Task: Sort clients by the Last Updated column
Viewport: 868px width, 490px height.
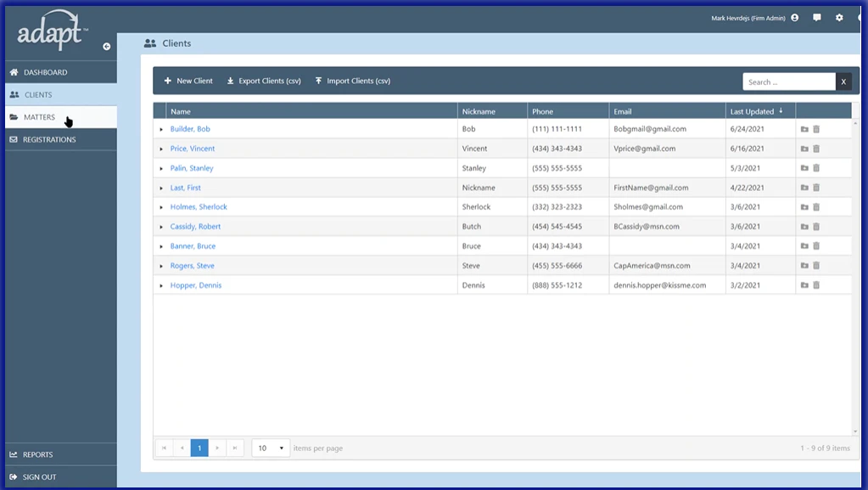Action: pyautogui.click(x=751, y=110)
